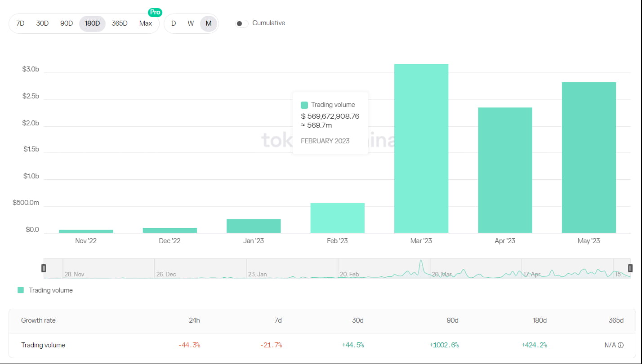Switch to weekly (W) granularity
This screenshot has height=364, width=642.
(x=191, y=23)
